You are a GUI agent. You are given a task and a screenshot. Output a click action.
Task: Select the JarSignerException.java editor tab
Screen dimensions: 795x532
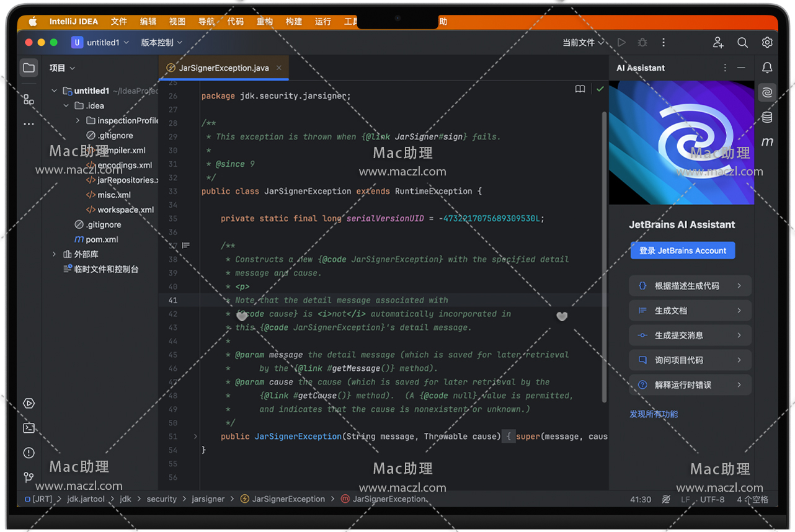pyautogui.click(x=223, y=68)
